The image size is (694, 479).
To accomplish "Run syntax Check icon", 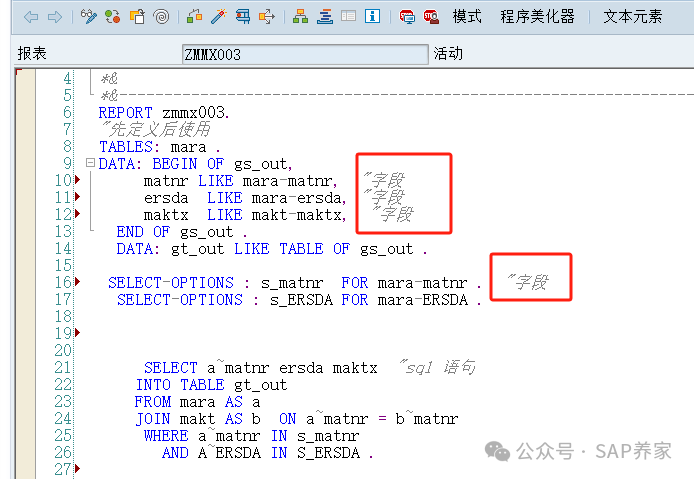I will (x=194, y=17).
